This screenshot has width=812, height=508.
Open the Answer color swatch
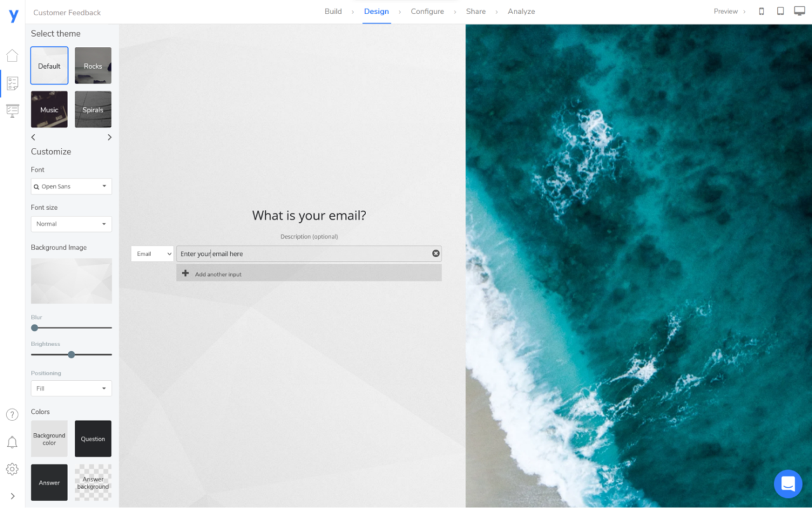pos(49,483)
